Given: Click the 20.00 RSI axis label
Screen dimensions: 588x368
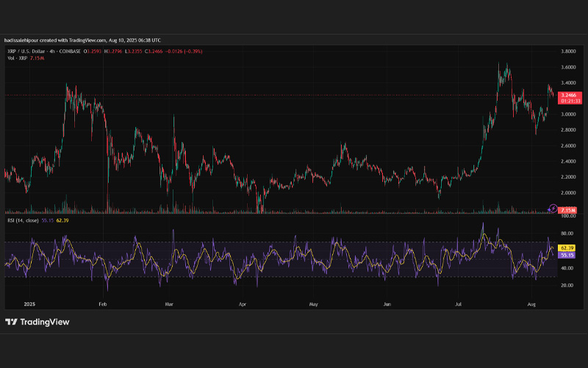Looking at the screenshot, I should 567,286.
